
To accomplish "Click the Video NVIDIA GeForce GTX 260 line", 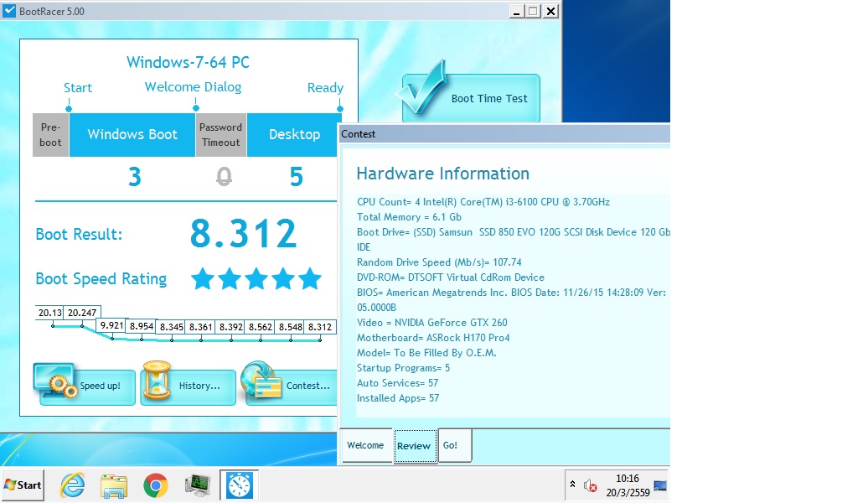I will [431, 323].
